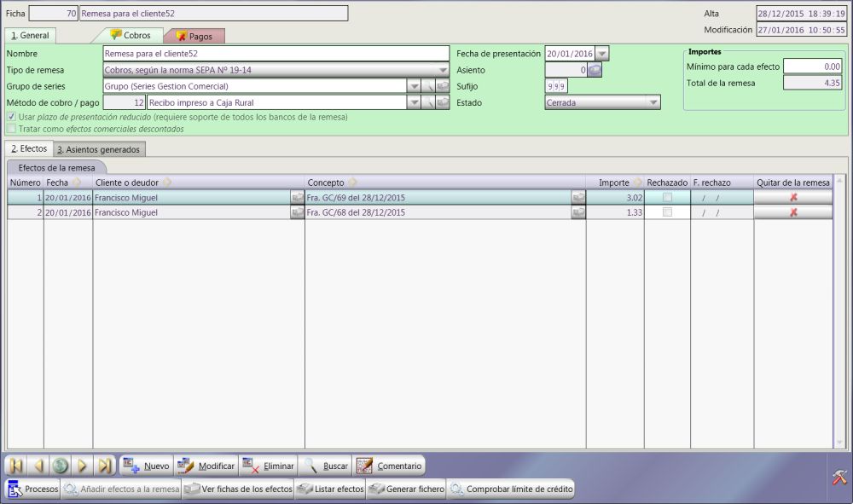Remove effect 1 from the remesa
This screenshot has width=853, height=504.
point(793,197)
